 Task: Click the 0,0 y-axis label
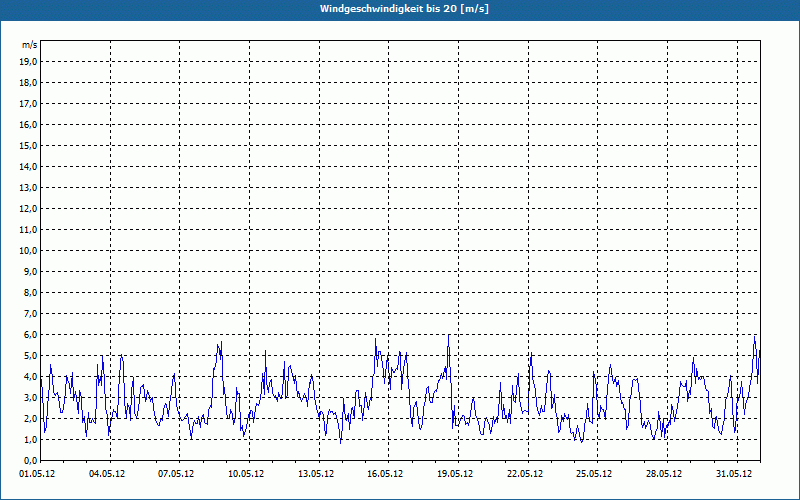tap(30, 460)
